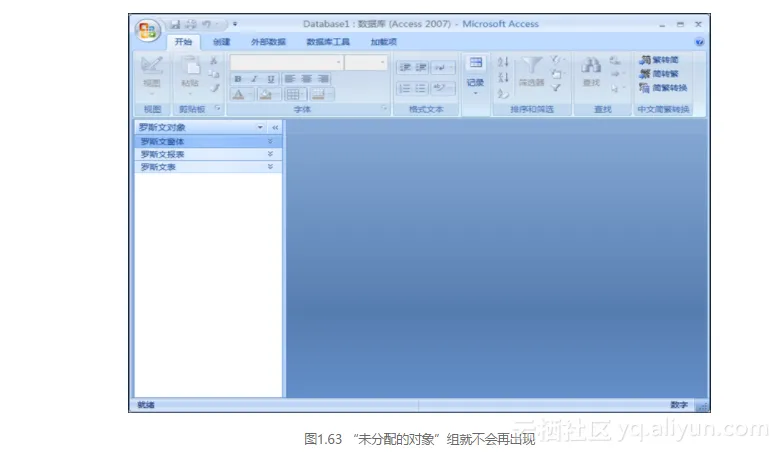
Task: Switch to the 开始 ribbon tab
Action: pyautogui.click(x=183, y=42)
